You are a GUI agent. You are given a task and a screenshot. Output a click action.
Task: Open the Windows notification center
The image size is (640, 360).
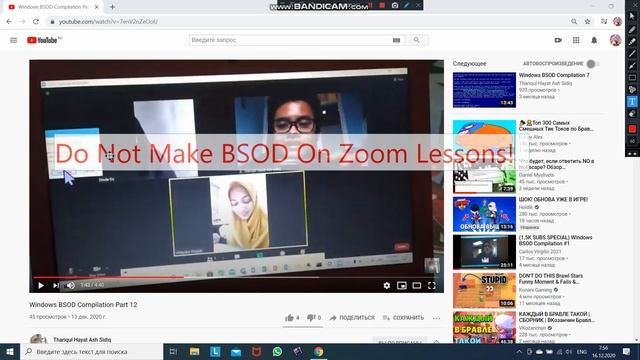point(627,351)
